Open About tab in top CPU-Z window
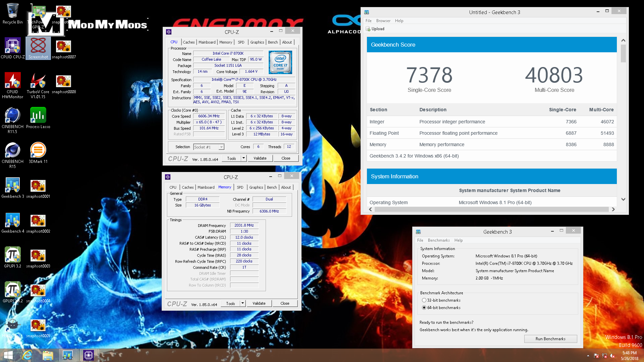The width and height of the screenshot is (644, 362). tap(287, 42)
